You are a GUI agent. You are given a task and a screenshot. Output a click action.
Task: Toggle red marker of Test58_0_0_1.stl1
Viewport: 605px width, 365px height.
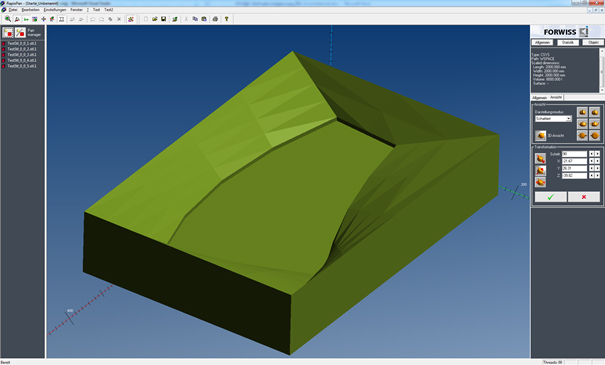click(x=3, y=44)
